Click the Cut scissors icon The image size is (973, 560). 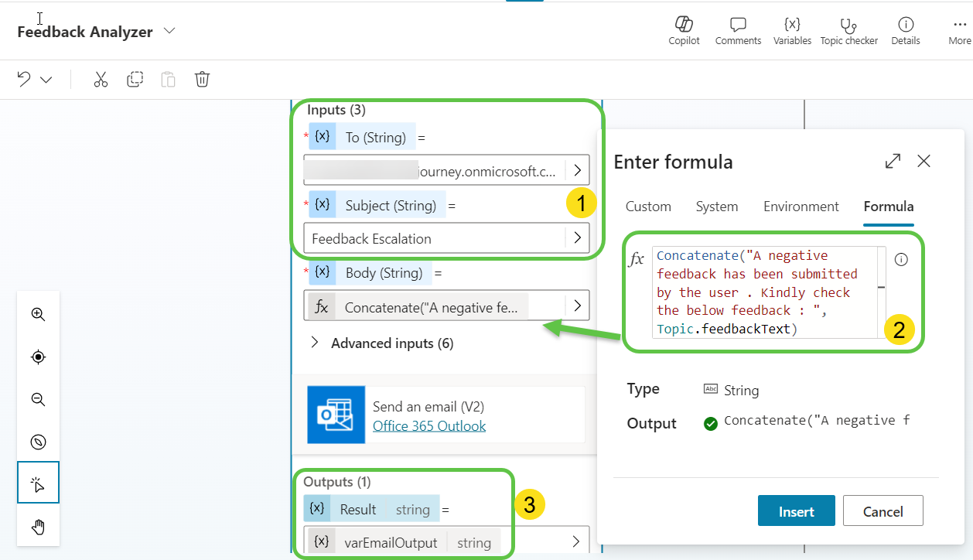(101, 80)
